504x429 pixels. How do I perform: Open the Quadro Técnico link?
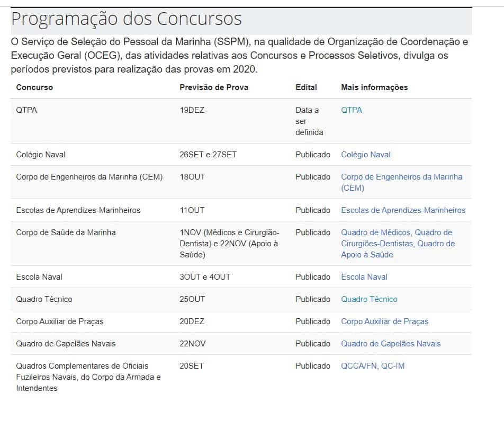pyautogui.click(x=369, y=299)
